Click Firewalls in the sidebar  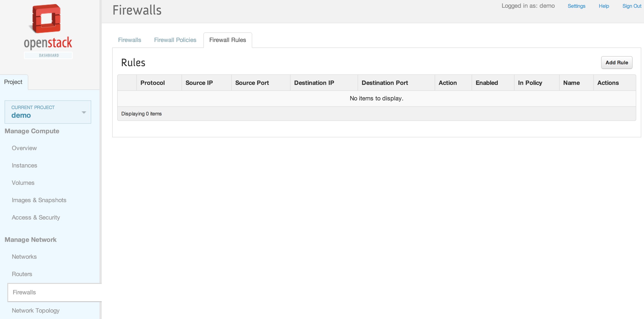(24, 292)
